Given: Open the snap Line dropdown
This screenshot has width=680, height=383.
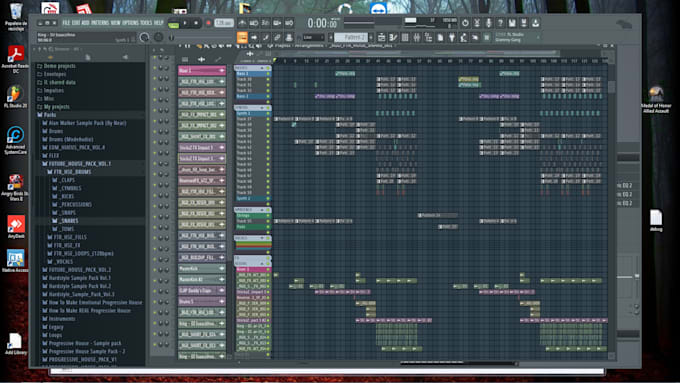Looking at the screenshot, I should click(314, 38).
